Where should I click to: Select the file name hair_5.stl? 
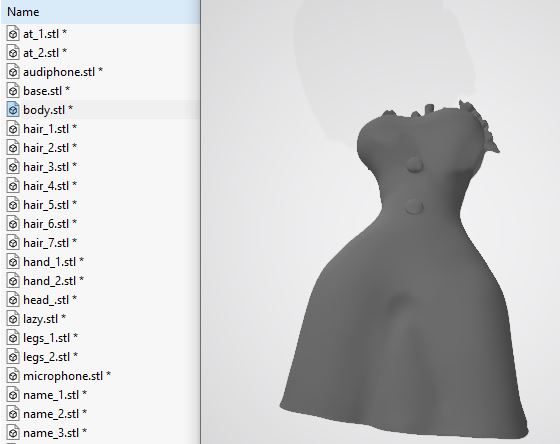[x=50, y=205]
